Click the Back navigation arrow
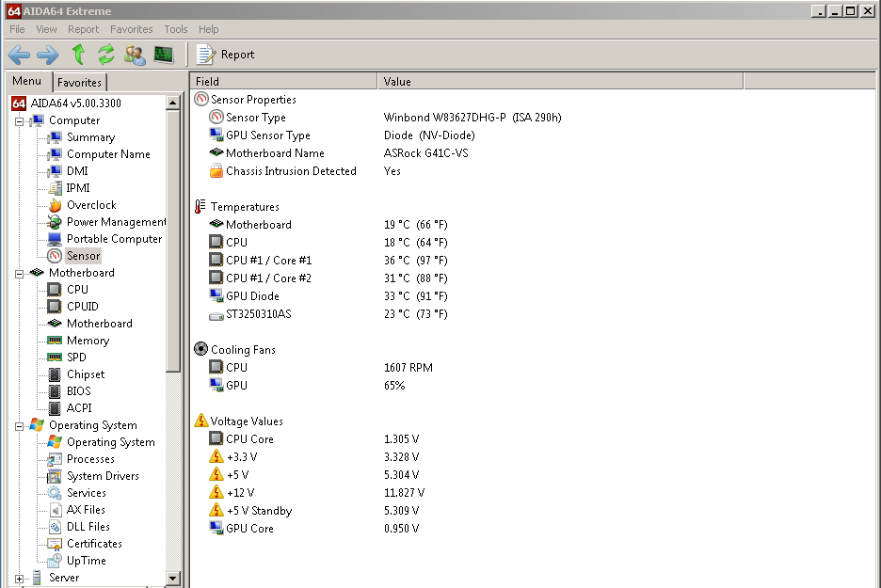The width and height of the screenshot is (881, 588). pos(19,55)
